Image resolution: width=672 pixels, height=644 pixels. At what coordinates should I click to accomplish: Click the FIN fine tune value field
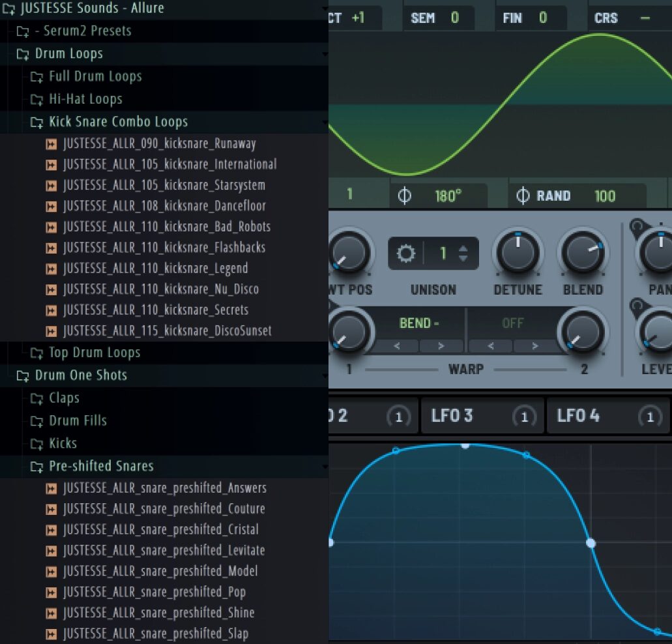tap(530, 18)
